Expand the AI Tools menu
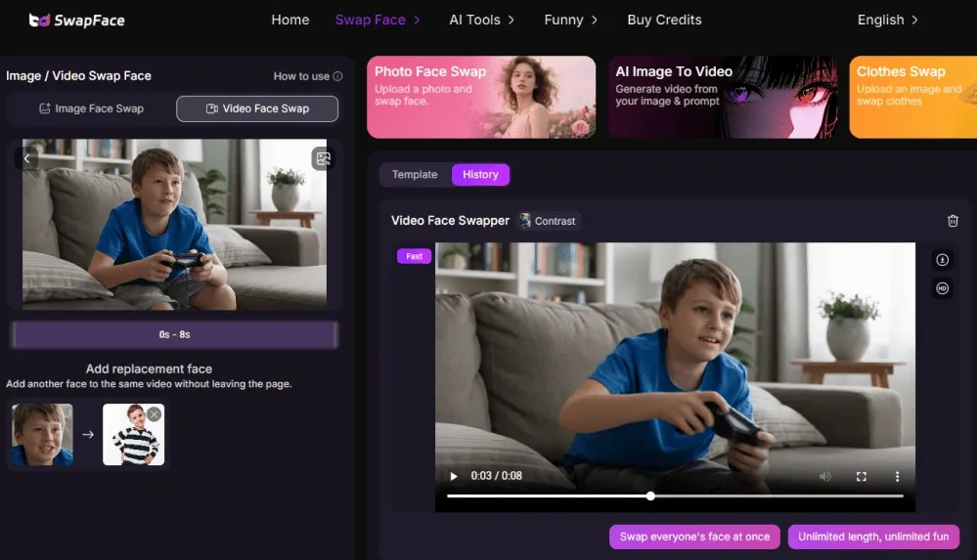The width and height of the screenshot is (977, 560). click(x=482, y=20)
